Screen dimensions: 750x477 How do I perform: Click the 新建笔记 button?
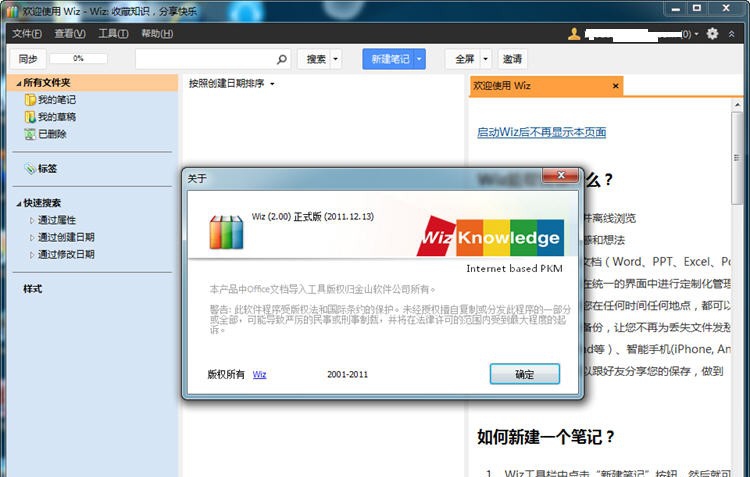pyautogui.click(x=390, y=59)
